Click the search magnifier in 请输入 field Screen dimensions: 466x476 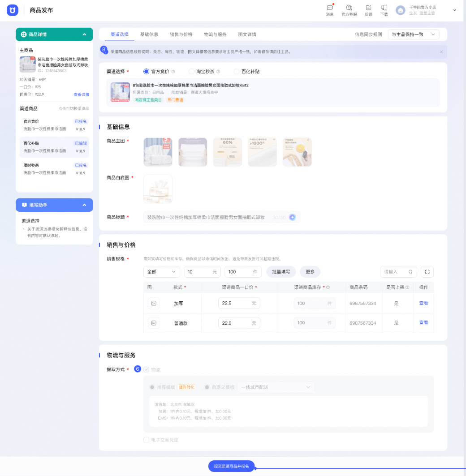[x=410, y=272]
